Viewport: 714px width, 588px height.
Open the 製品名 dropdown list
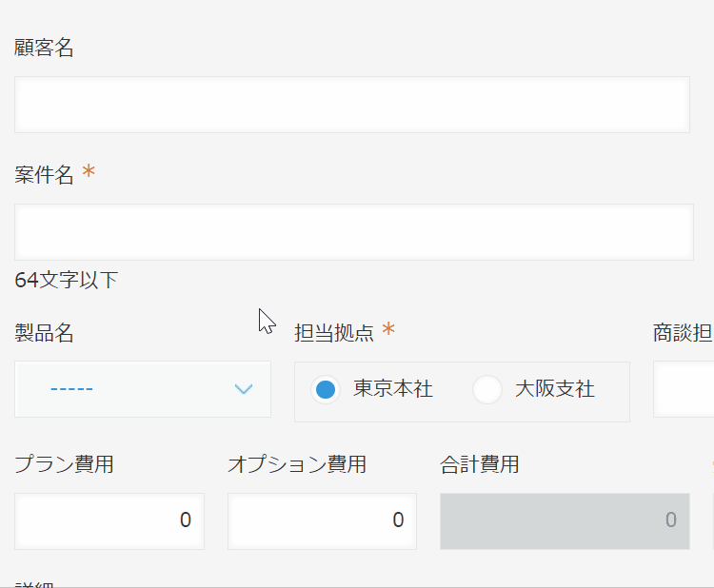pos(143,389)
